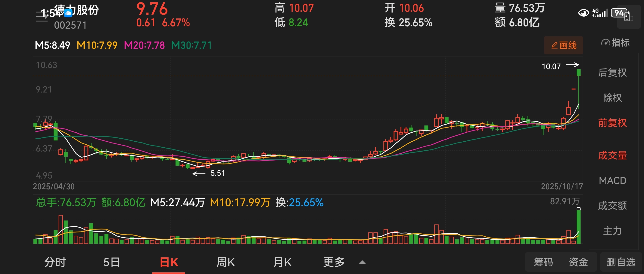
Task: Tap the blue cloud app icon
Action: (68, 13)
